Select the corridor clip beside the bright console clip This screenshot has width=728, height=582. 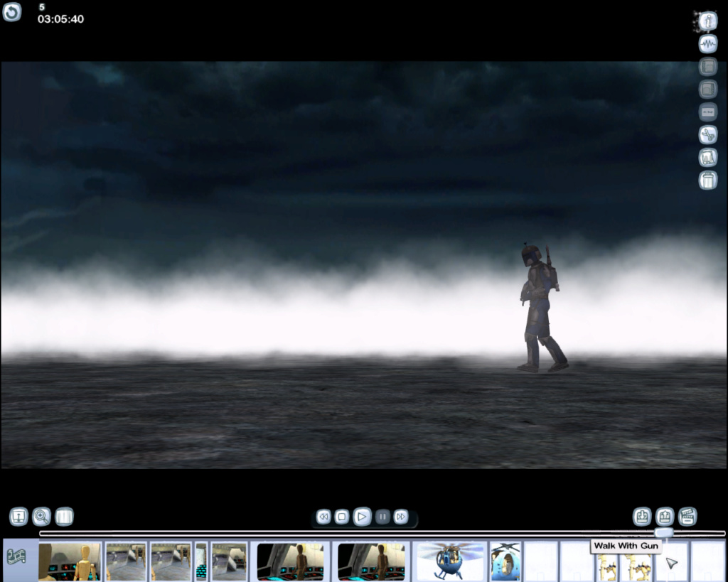[x=126, y=561]
